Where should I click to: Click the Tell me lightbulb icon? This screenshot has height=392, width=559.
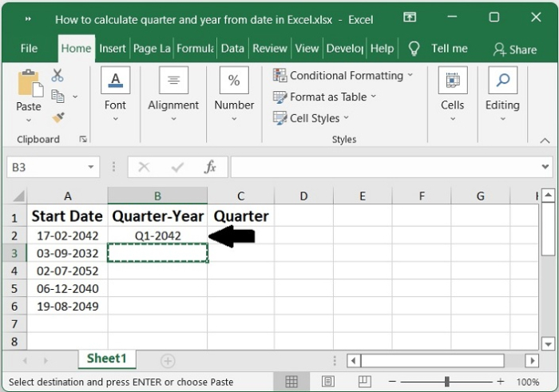click(x=414, y=49)
